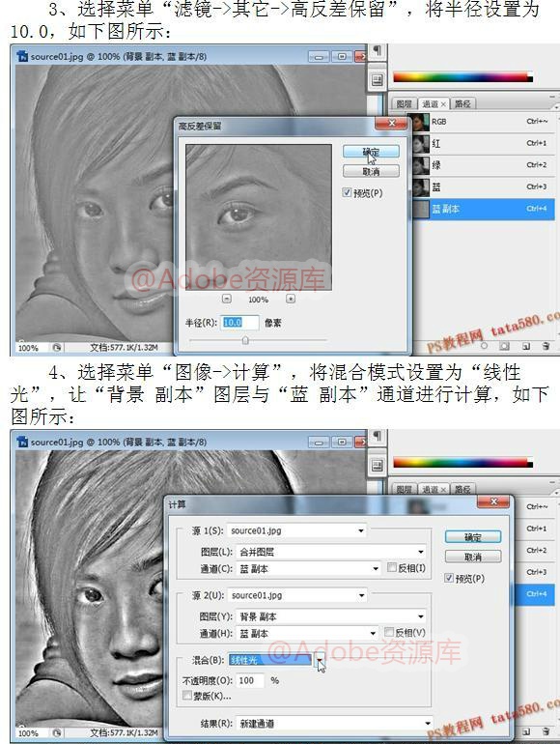560x744 pixels.
Task: Maximize the upper source01.jpg document window
Action: [x=342, y=56]
